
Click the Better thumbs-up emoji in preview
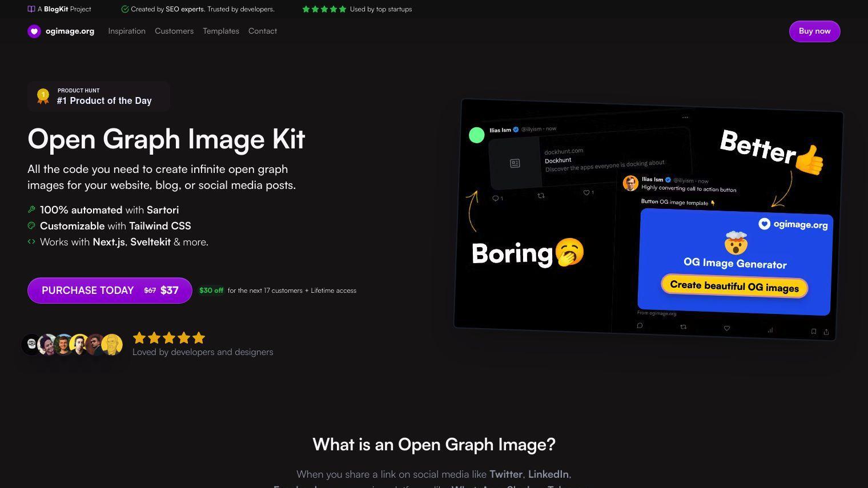click(810, 159)
